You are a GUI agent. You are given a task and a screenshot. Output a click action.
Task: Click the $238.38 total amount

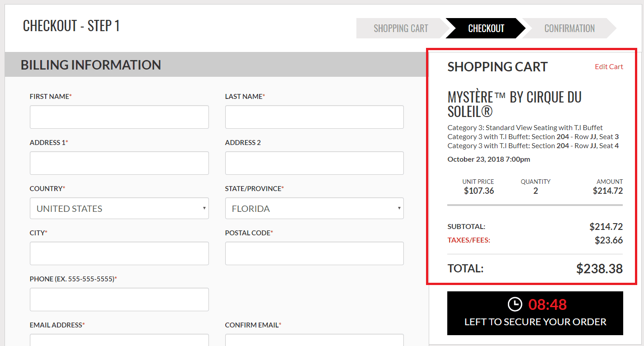coord(599,269)
